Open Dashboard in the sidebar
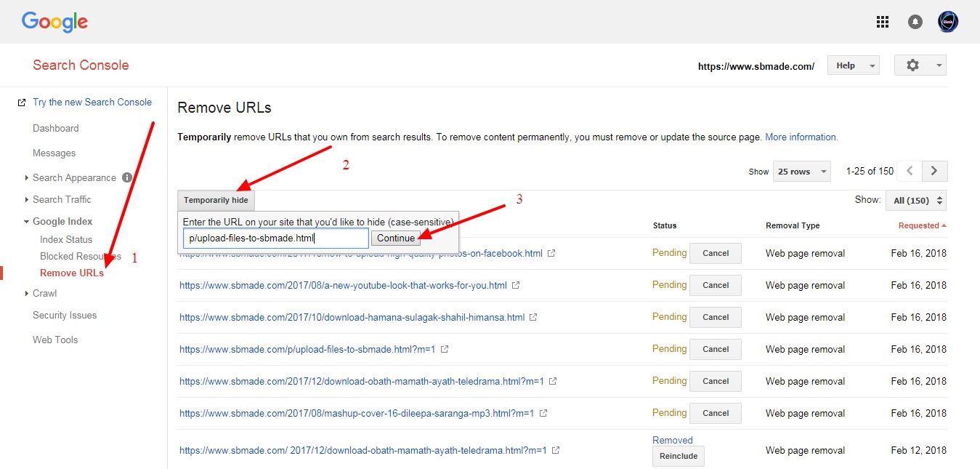Image resolution: width=980 pixels, height=469 pixels. coord(56,128)
